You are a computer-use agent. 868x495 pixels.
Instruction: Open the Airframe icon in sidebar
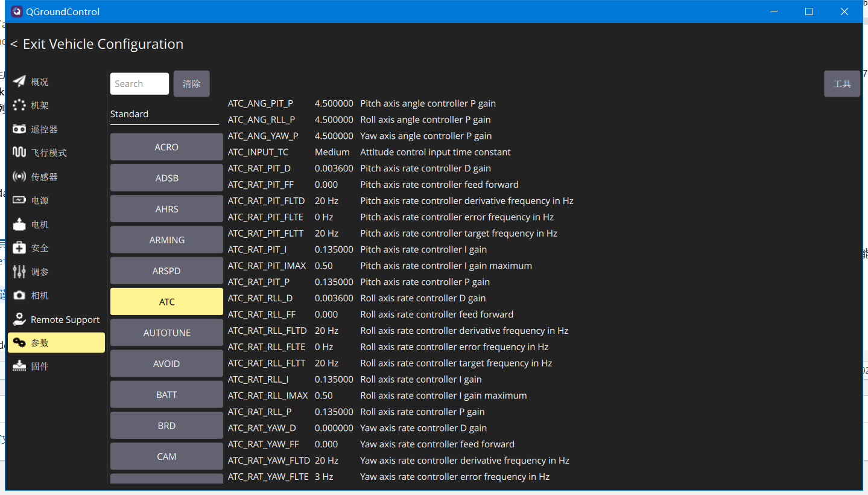tap(19, 106)
